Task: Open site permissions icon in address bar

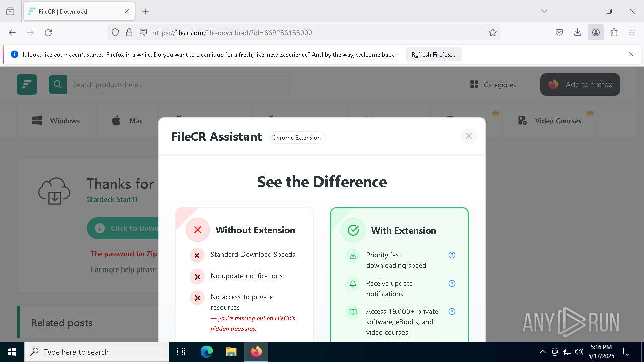Action: pos(143,33)
